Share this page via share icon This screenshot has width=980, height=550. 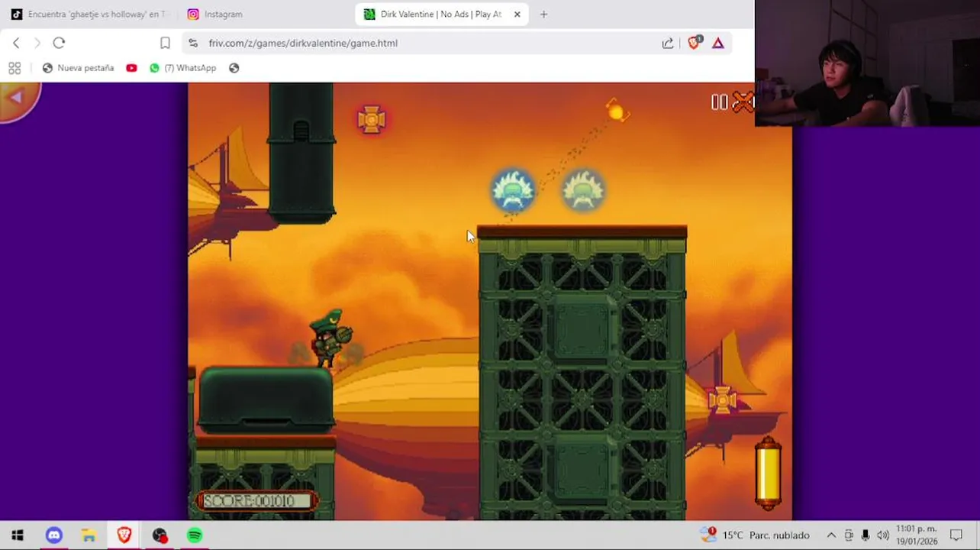668,43
